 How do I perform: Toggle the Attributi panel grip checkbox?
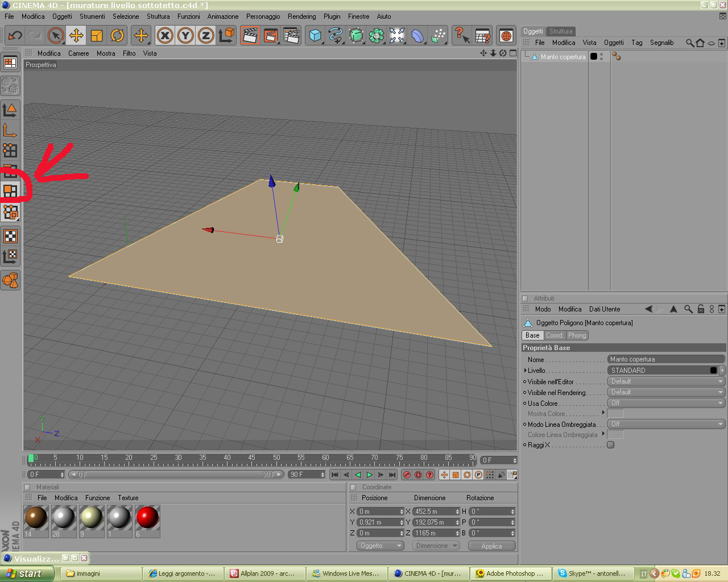[525, 298]
